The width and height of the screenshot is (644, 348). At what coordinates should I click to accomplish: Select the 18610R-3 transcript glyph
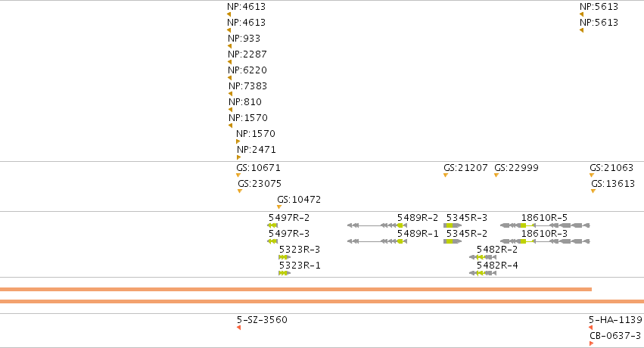545,241
